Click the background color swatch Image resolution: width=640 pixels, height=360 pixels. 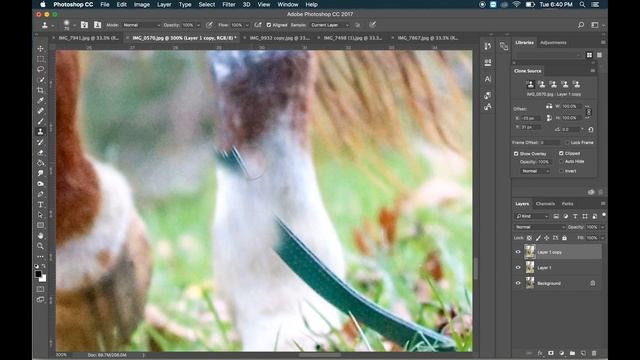click(x=43, y=279)
